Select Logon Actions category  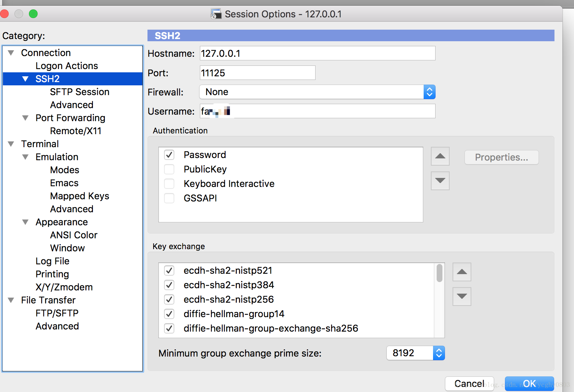[x=67, y=66]
